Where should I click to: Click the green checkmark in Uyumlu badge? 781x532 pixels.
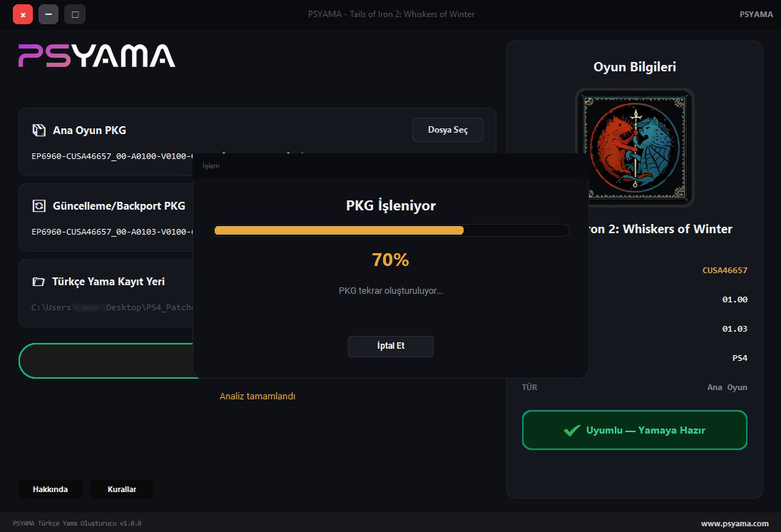[572, 430]
